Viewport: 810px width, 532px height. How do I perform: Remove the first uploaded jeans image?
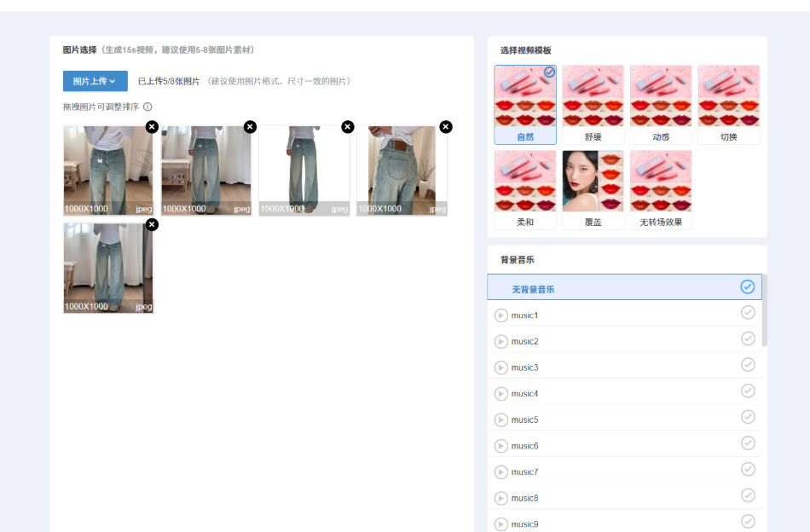coord(152,126)
